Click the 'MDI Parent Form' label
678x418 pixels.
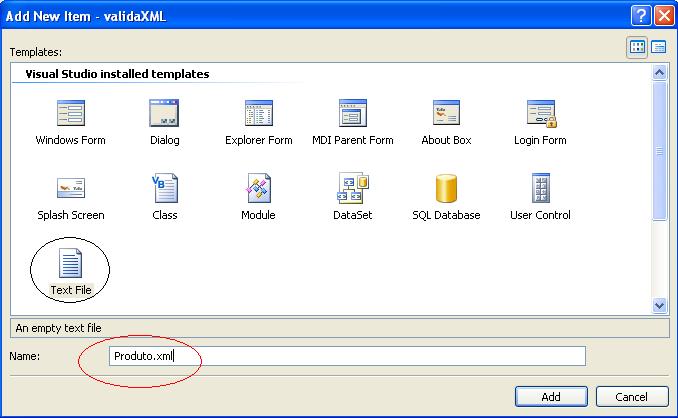coord(353,140)
